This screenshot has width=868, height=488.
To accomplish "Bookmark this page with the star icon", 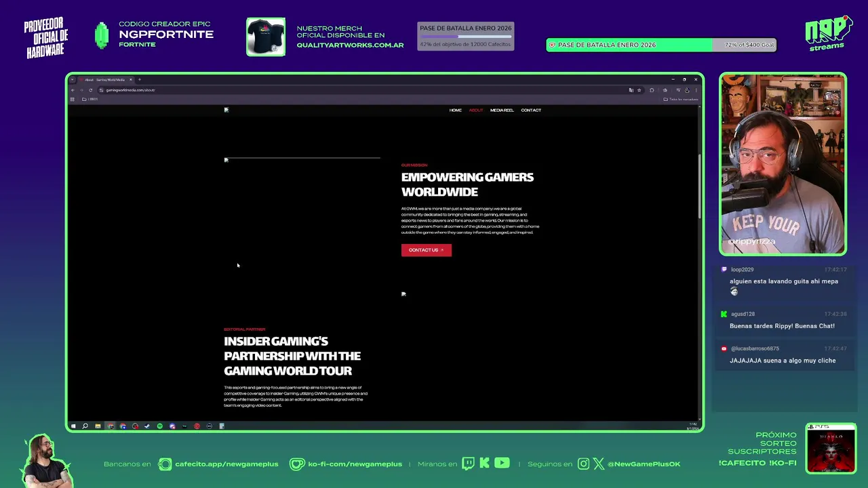I will coord(639,90).
